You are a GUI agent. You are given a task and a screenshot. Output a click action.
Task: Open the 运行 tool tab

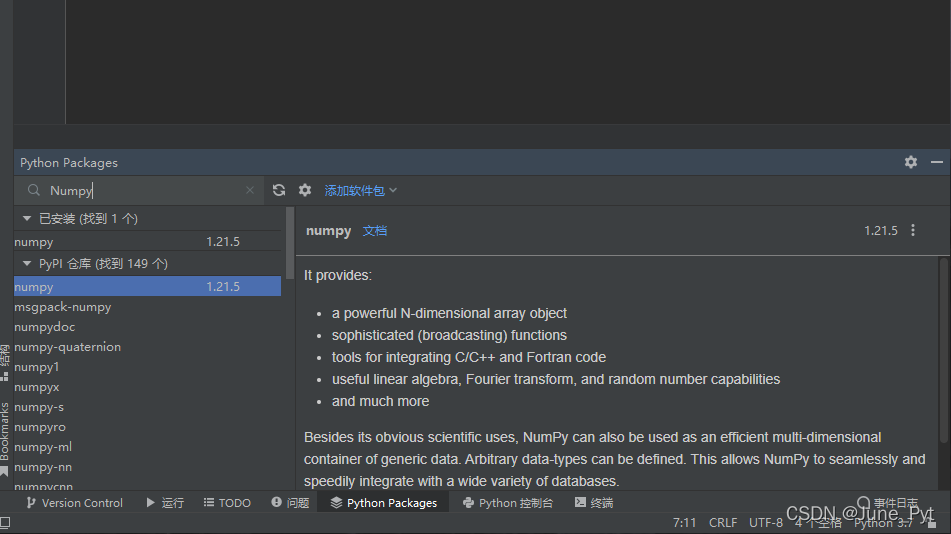coord(165,503)
